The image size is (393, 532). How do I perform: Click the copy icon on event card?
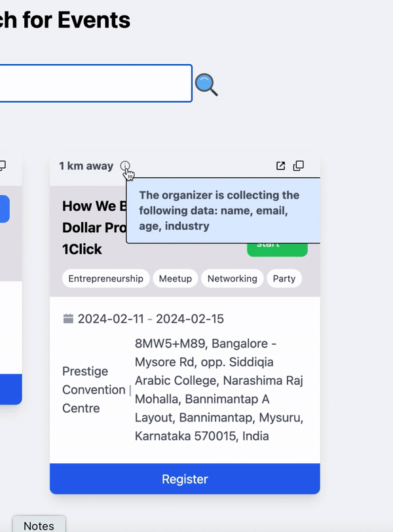coord(299,166)
